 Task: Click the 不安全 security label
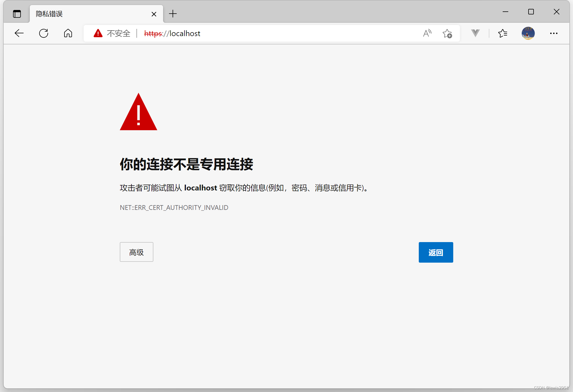click(119, 33)
